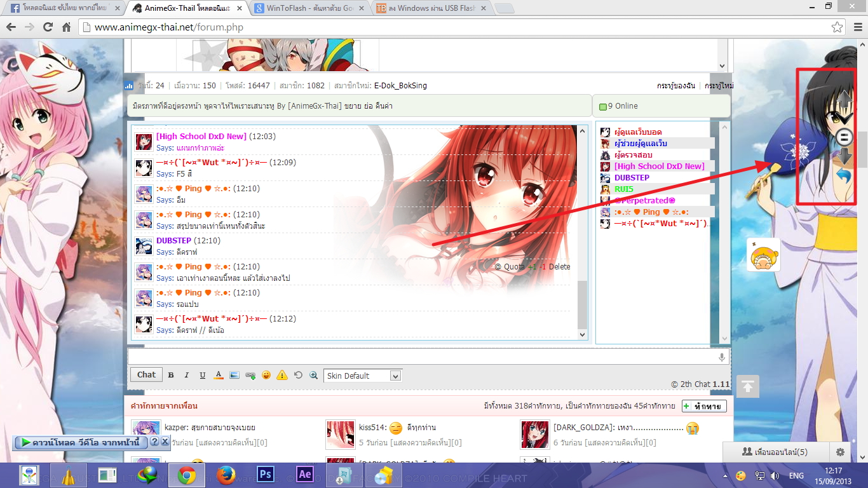This screenshot has width=868, height=488.
Task: Click the forum statistics bar chart icon
Action: tap(129, 85)
